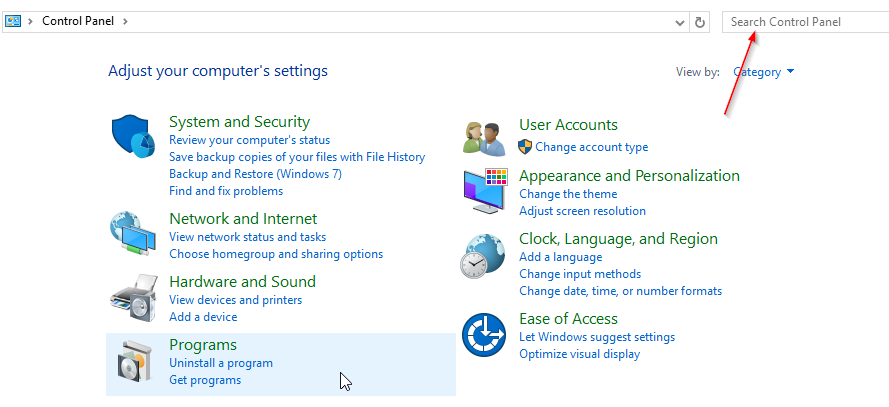Image resolution: width=889 pixels, height=407 pixels.
Task: Select Let Windows suggest settings
Action: (x=597, y=337)
